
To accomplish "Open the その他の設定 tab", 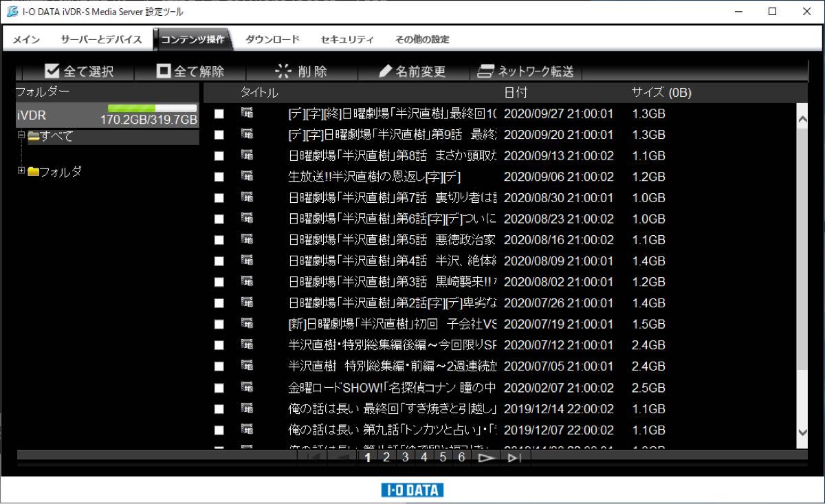I will tap(422, 39).
